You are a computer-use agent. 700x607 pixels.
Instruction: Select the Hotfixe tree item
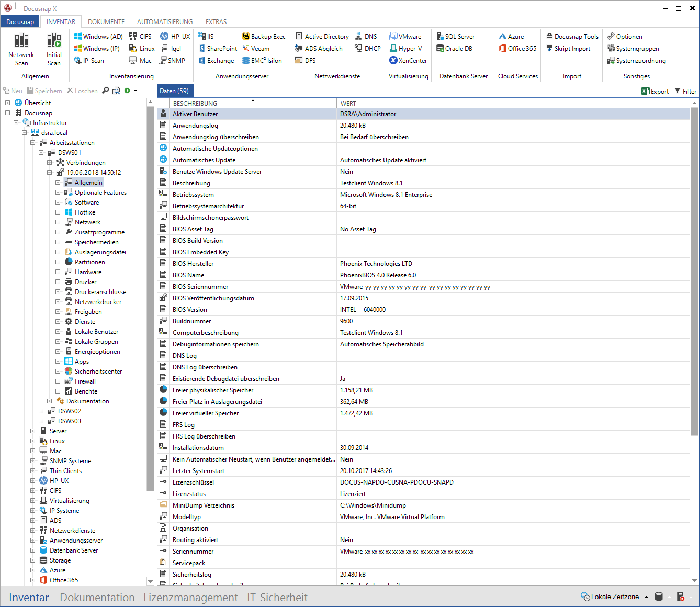coord(80,212)
